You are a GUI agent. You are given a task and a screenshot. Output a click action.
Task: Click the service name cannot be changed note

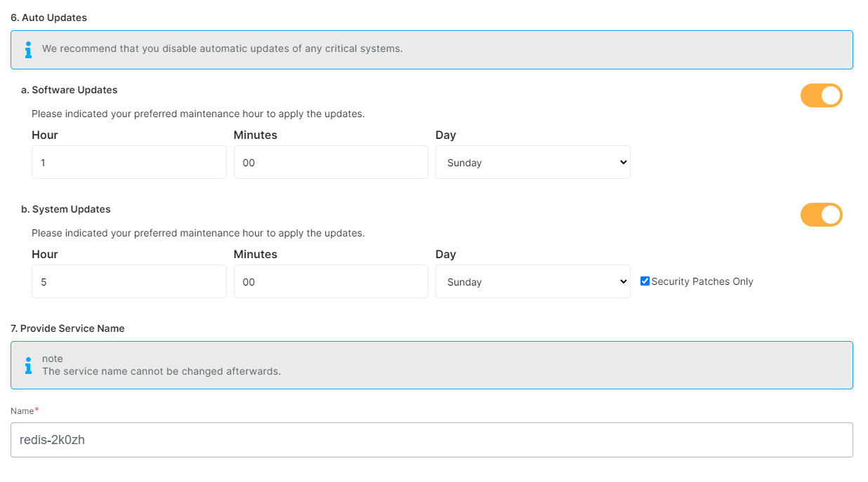162,371
